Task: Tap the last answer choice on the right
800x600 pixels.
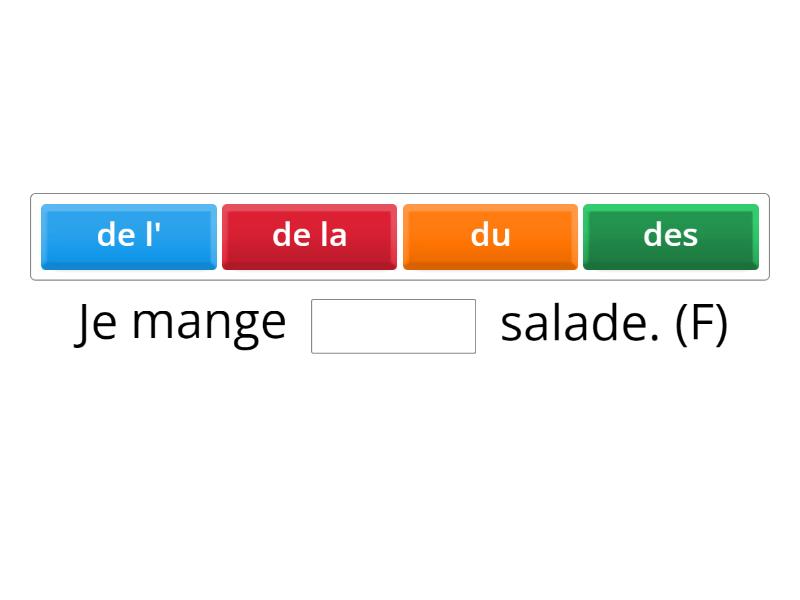Action: [670, 236]
